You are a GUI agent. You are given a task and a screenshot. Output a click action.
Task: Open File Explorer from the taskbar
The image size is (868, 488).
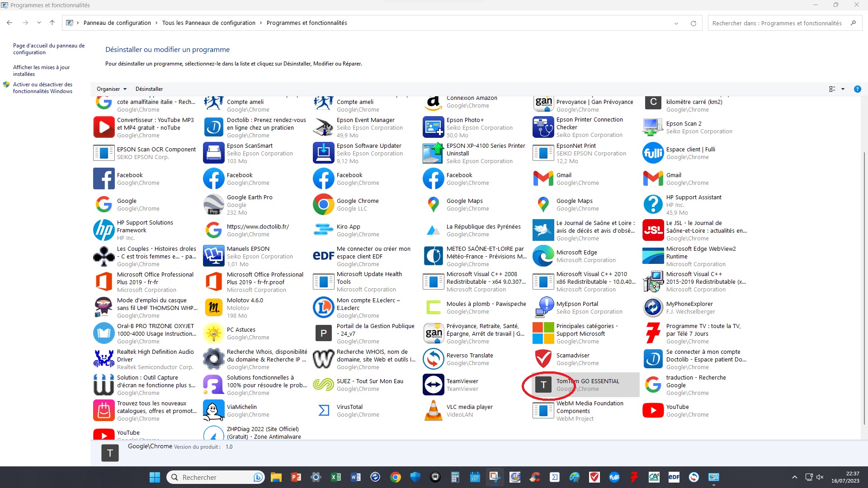pyautogui.click(x=276, y=477)
